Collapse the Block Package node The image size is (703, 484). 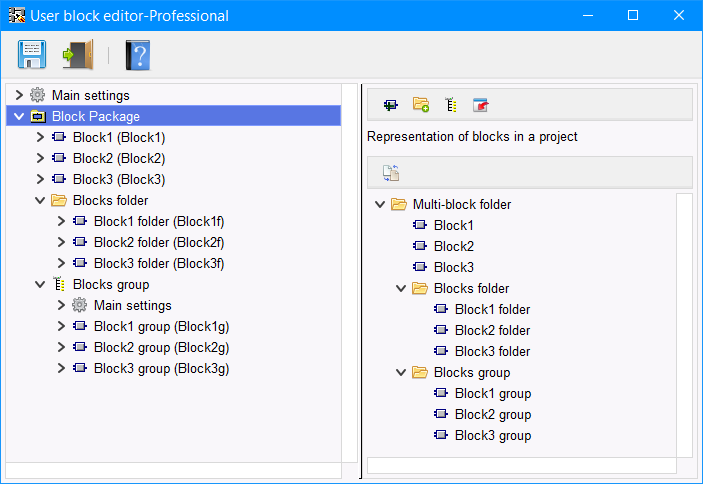(19, 116)
